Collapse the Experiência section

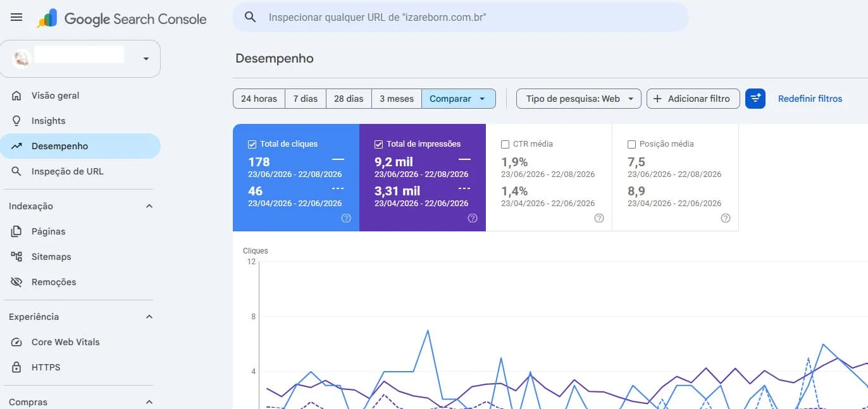click(149, 317)
